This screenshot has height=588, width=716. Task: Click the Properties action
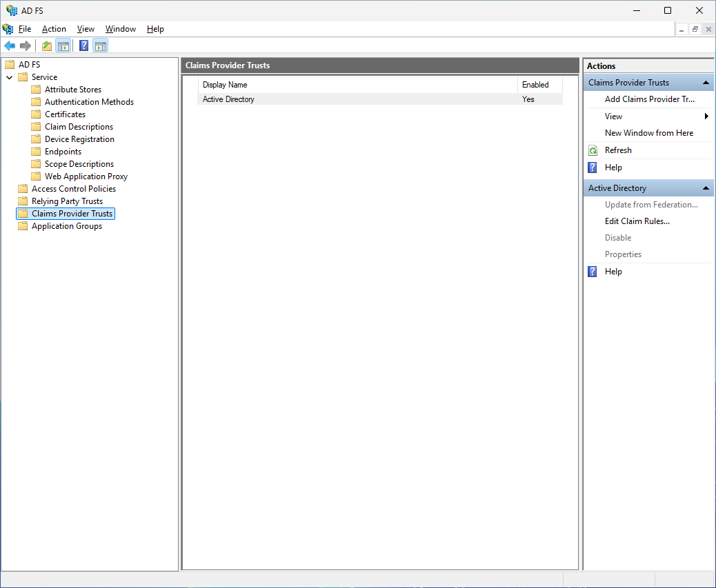click(623, 254)
